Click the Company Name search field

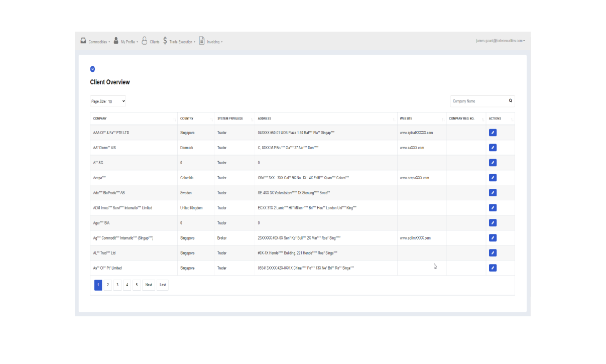click(x=478, y=101)
